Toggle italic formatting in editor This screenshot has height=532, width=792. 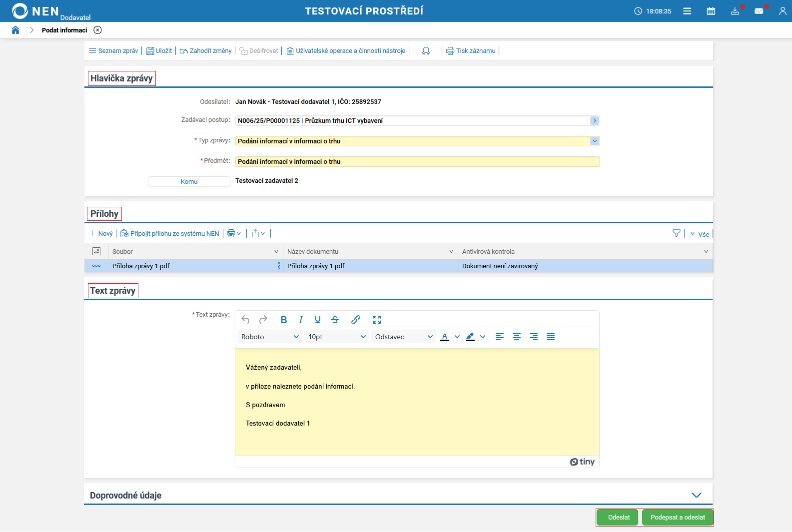(301, 320)
